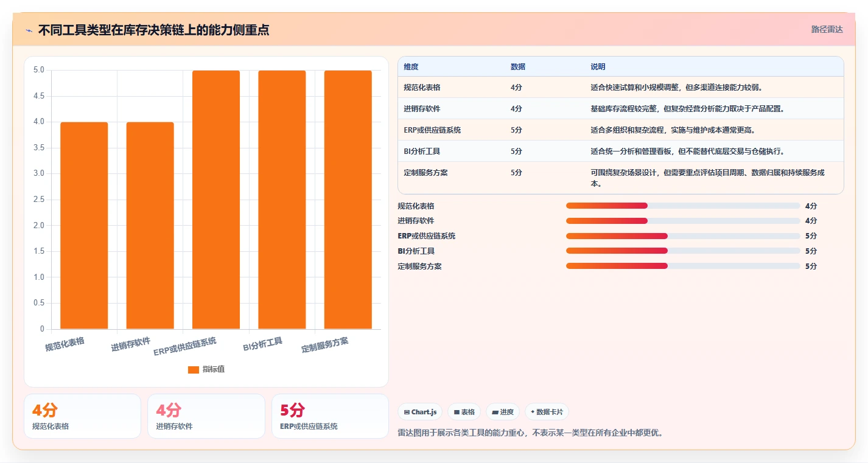Click the 数据卡片 tag button

(x=547, y=412)
